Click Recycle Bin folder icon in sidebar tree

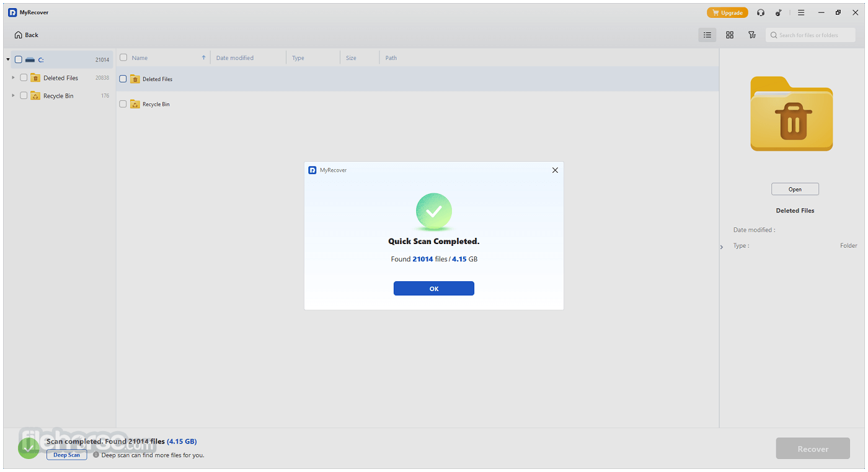click(x=35, y=96)
